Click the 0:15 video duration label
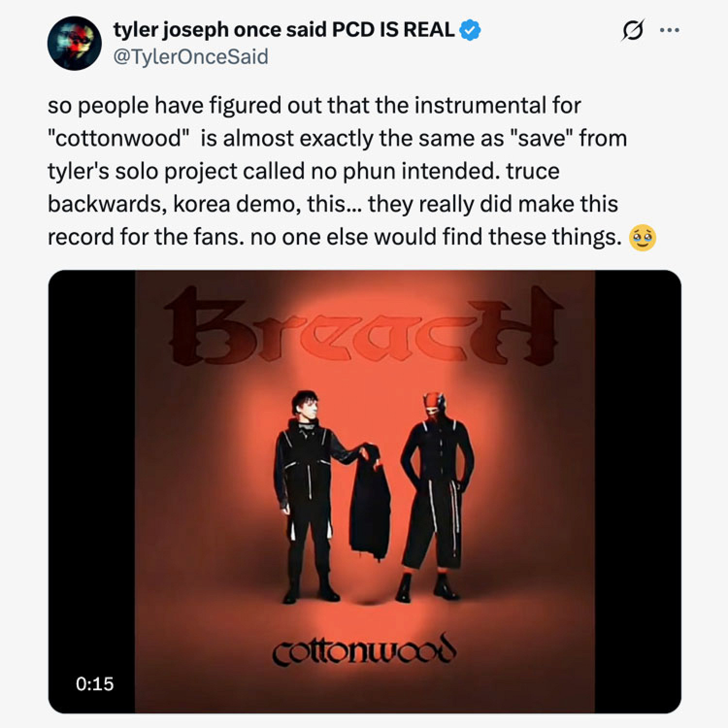This screenshot has width=728, height=728. [x=95, y=684]
